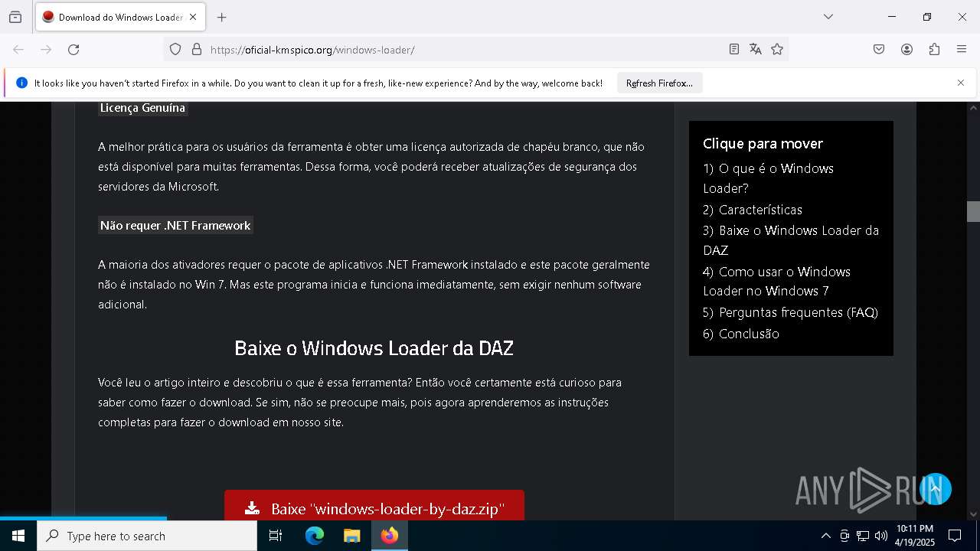980x551 pixels.
Task: Click the tray device/safely remove icon
Action: pos(844,536)
